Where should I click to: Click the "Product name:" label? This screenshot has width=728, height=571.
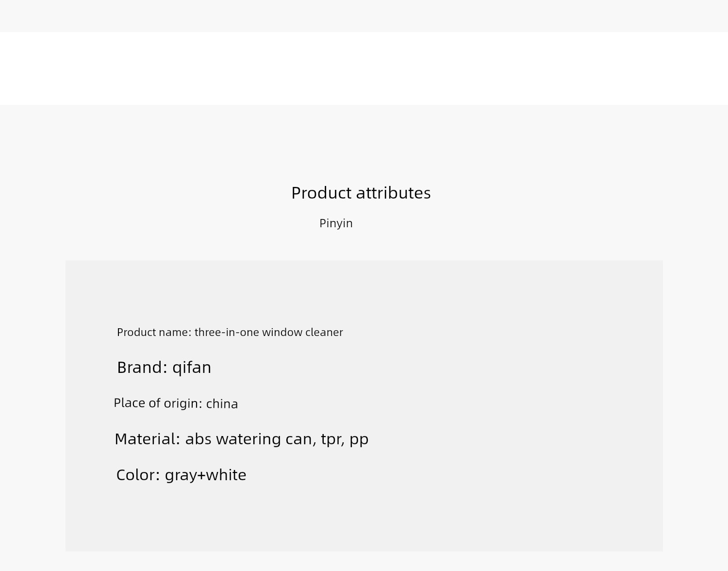154,333
